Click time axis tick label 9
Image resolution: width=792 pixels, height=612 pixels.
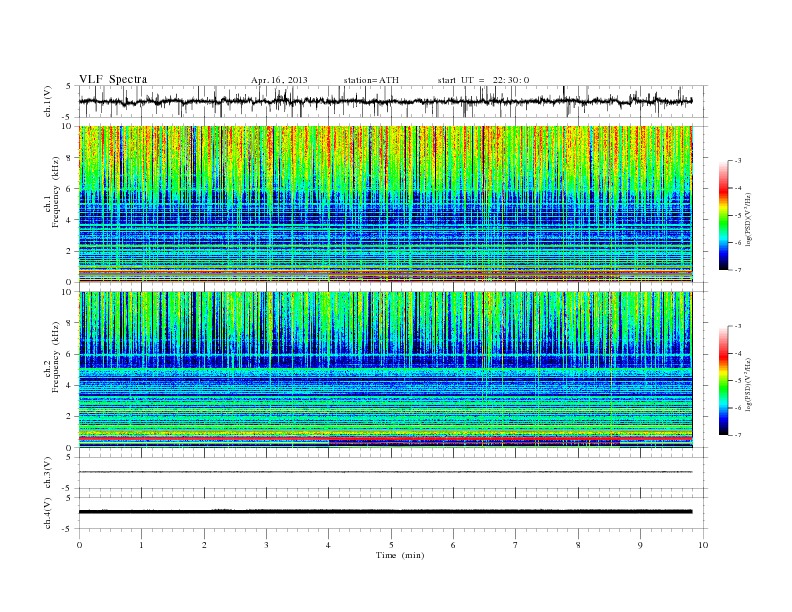[x=640, y=545]
